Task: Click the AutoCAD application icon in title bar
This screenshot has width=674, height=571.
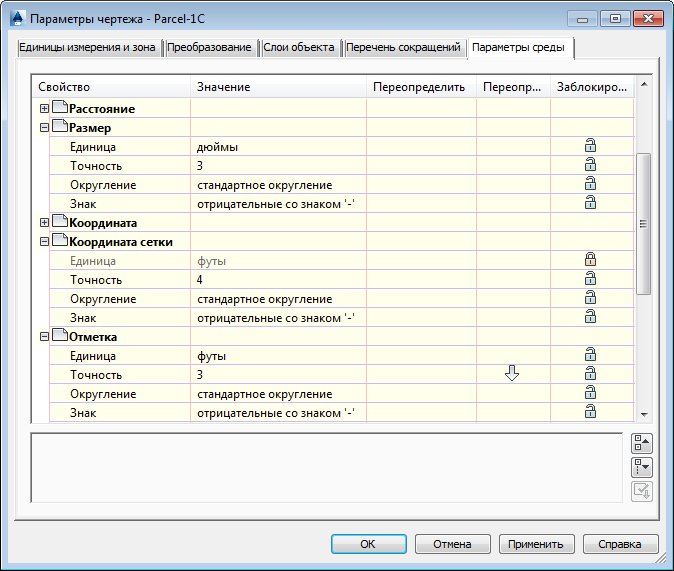Action: tap(17, 19)
